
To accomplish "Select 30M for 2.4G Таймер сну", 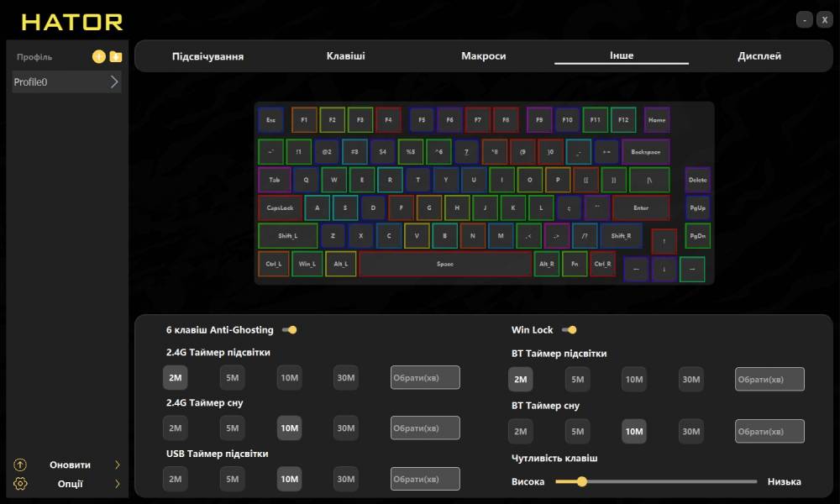I will coord(346,428).
